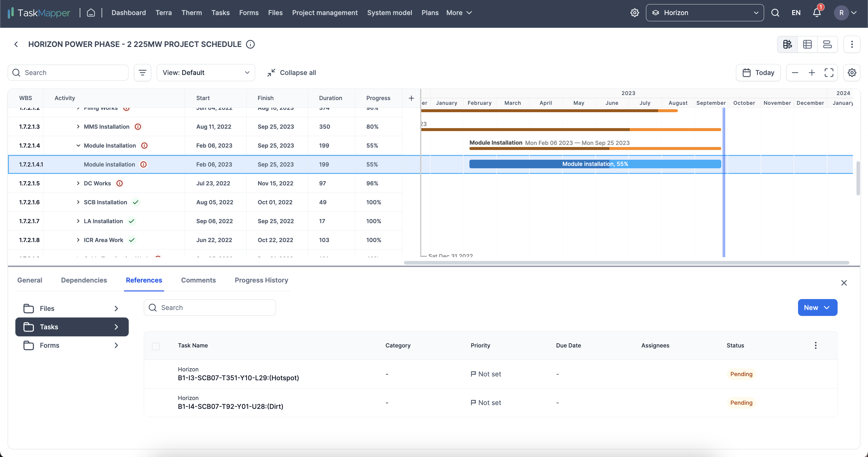The image size is (868, 457).
Task: Click the Pending status of Hotspot task
Action: [741, 374]
